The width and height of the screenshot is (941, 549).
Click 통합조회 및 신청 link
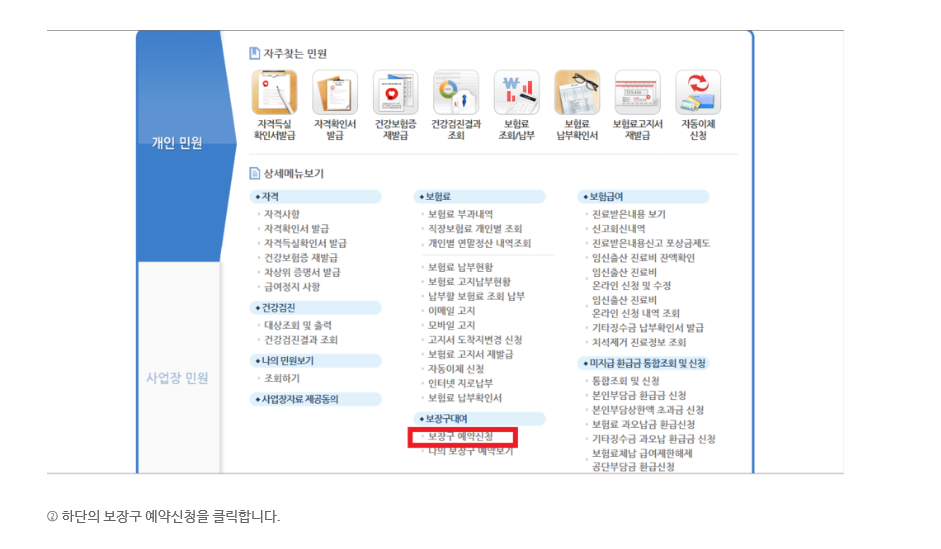(x=625, y=381)
